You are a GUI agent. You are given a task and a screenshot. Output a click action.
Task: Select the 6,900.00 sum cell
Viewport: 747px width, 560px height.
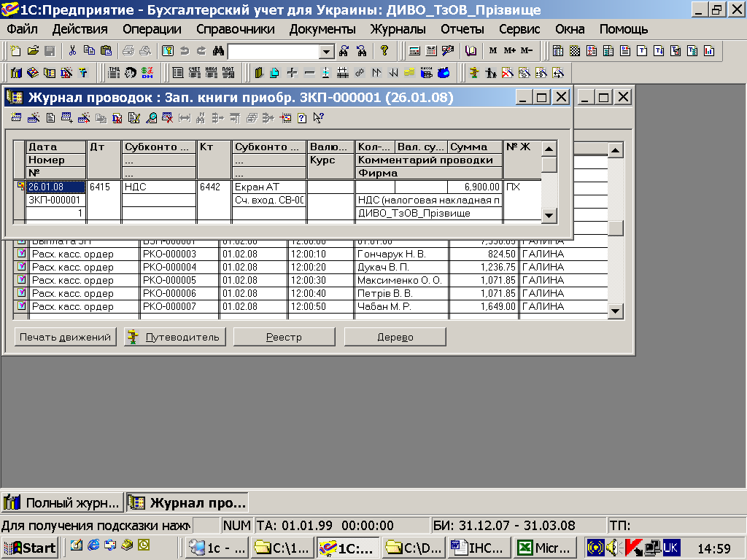pos(474,187)
